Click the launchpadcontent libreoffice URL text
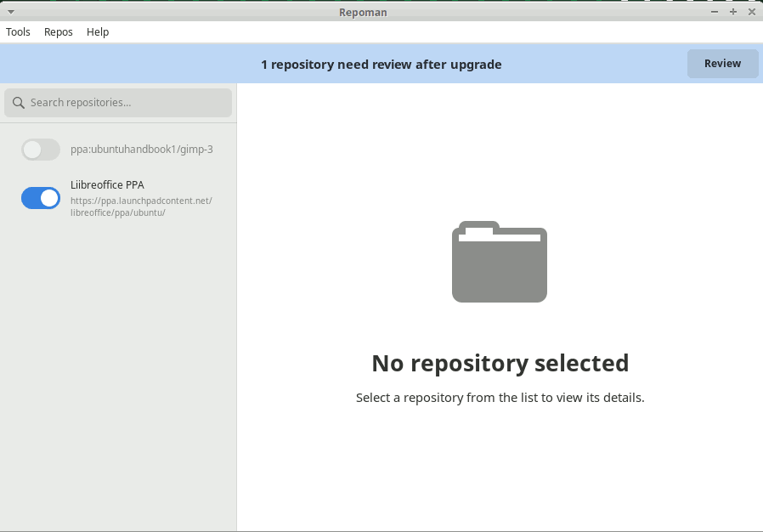This screenshot has width=763, height=532. (x=141, y=207)
